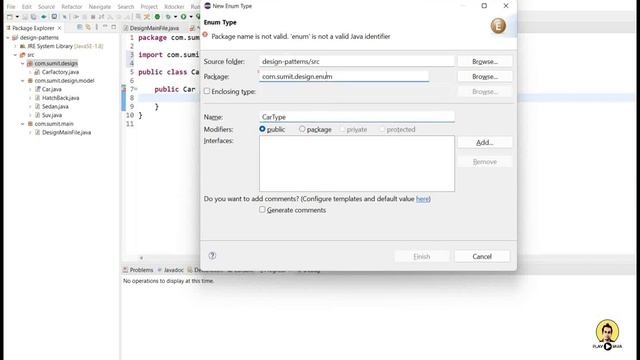Click the Name input field containing CarType
The width and height of the screenshot is (640, 360).
(x=357, y=117)
